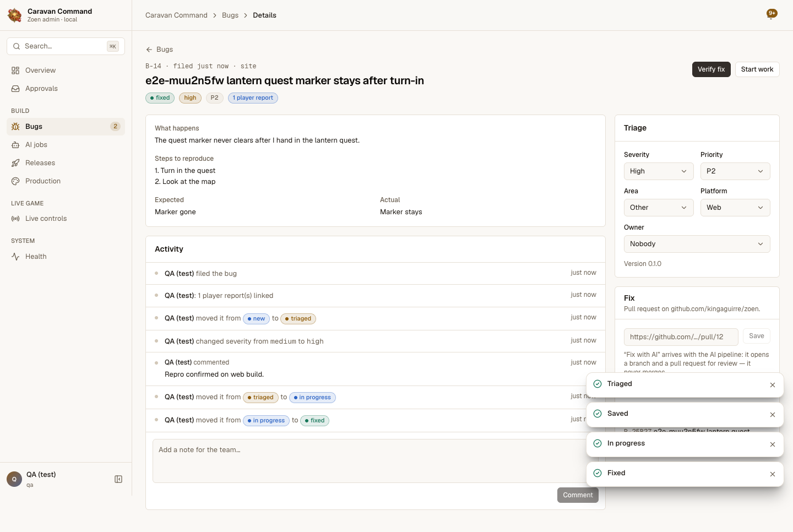793x532 pixels.
Task: Save the pull request URL
Action: (x=757, y=336)
